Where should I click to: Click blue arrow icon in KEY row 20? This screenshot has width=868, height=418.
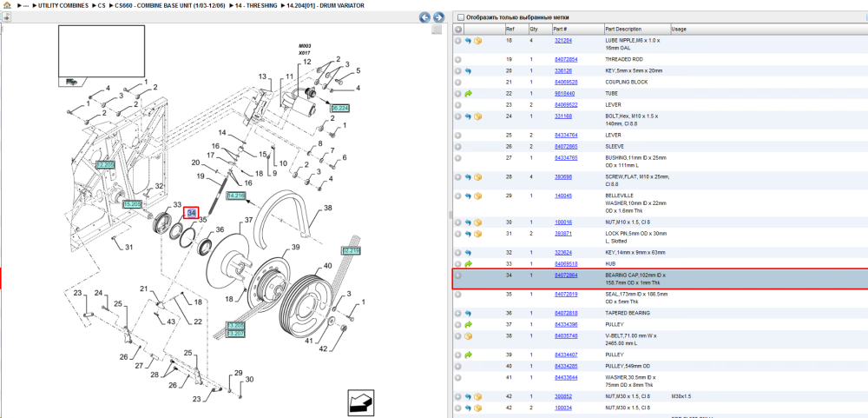[468, 71]
